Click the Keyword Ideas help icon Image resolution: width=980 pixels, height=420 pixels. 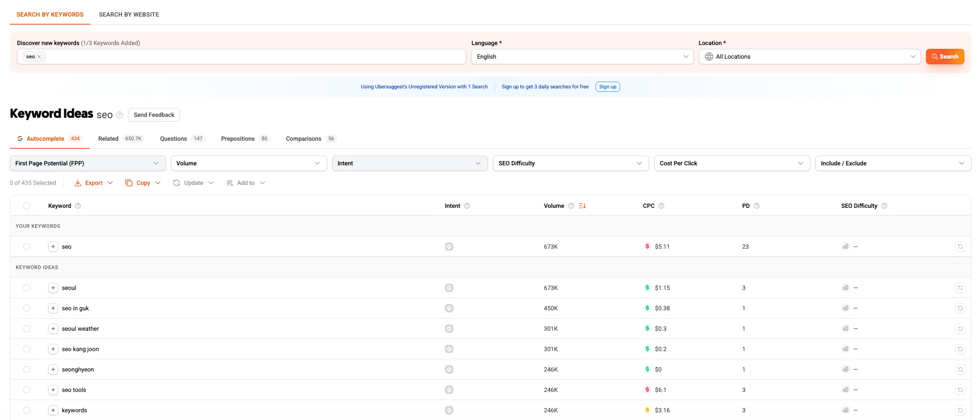[120, 115]
